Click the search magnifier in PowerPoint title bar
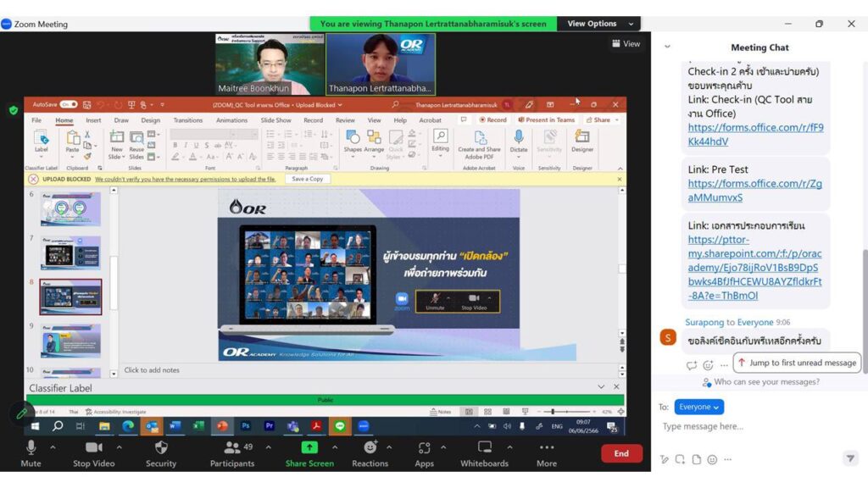Screen dimensions: 868x488 (x=395, y=104)
